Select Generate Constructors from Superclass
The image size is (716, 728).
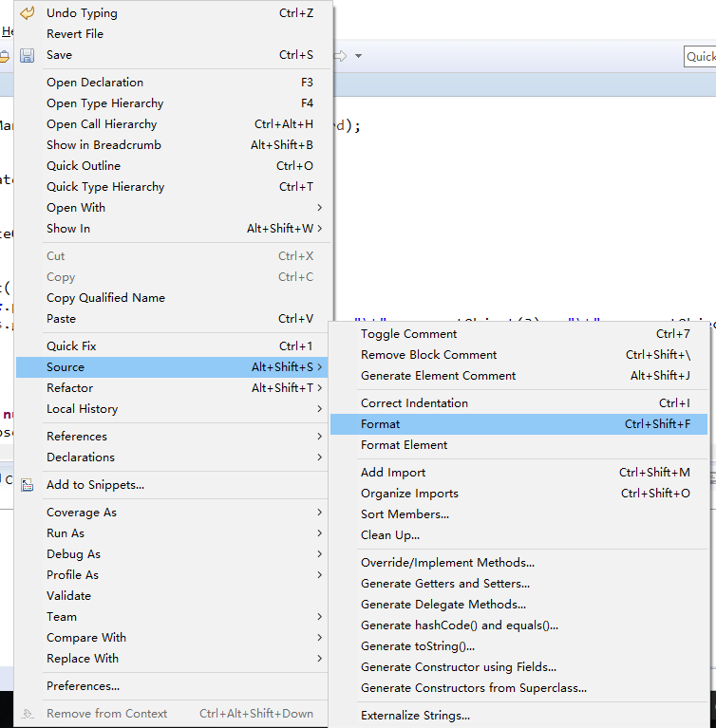pos(519,687)
